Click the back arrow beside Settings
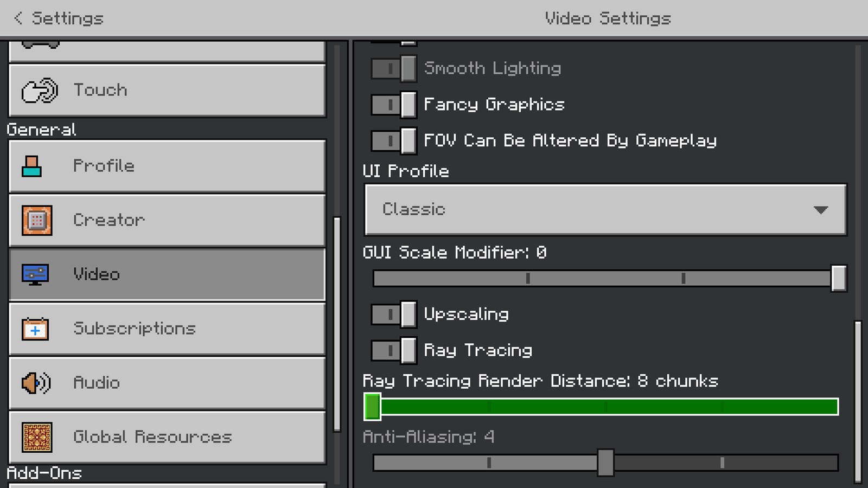 18,18
